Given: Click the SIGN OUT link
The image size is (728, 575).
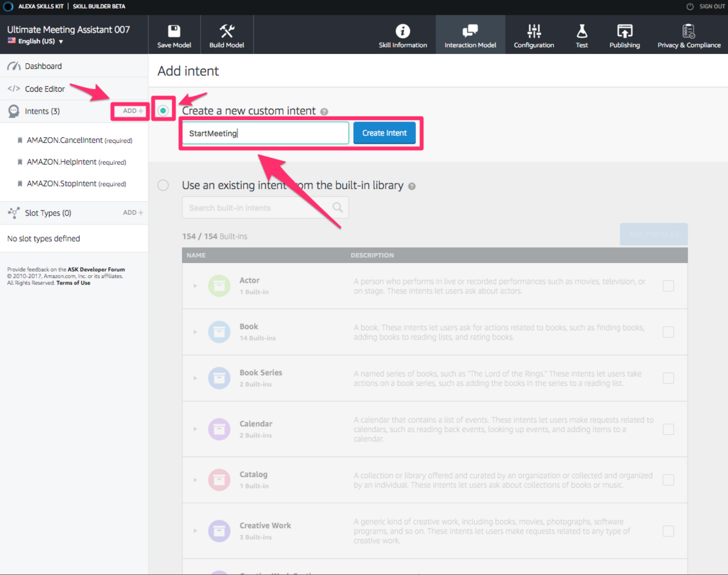Looking at the screenshot, I should [x=712, y=6].
